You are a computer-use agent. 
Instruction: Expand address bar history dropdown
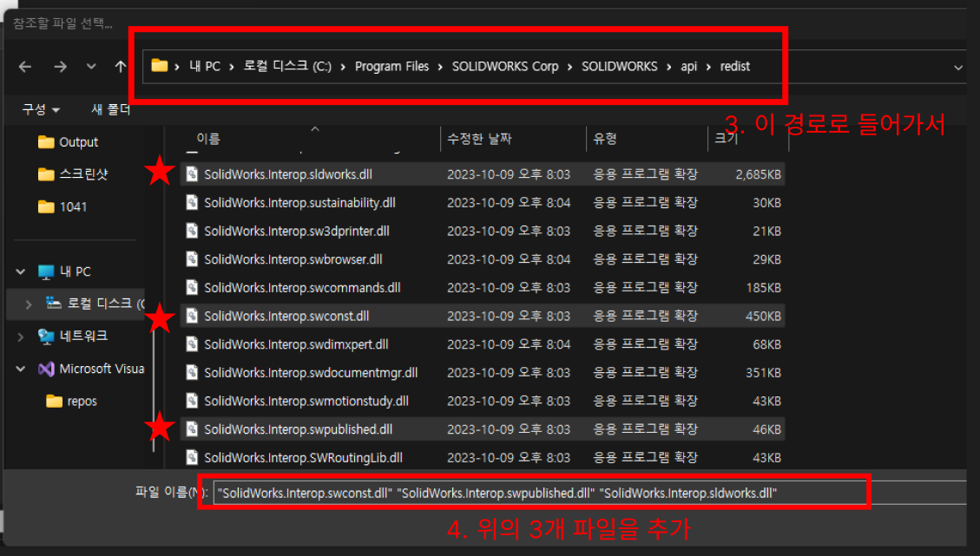(x=958, y=67)
